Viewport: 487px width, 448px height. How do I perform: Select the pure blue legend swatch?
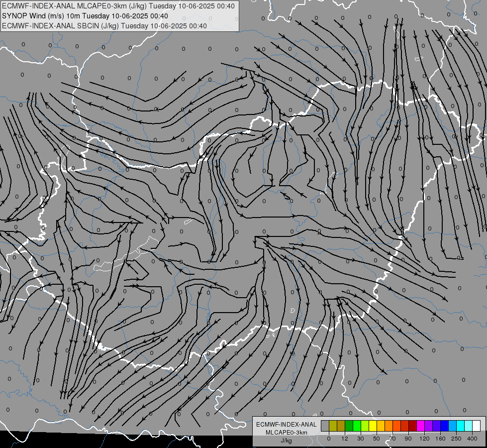(x=444, y=426)
